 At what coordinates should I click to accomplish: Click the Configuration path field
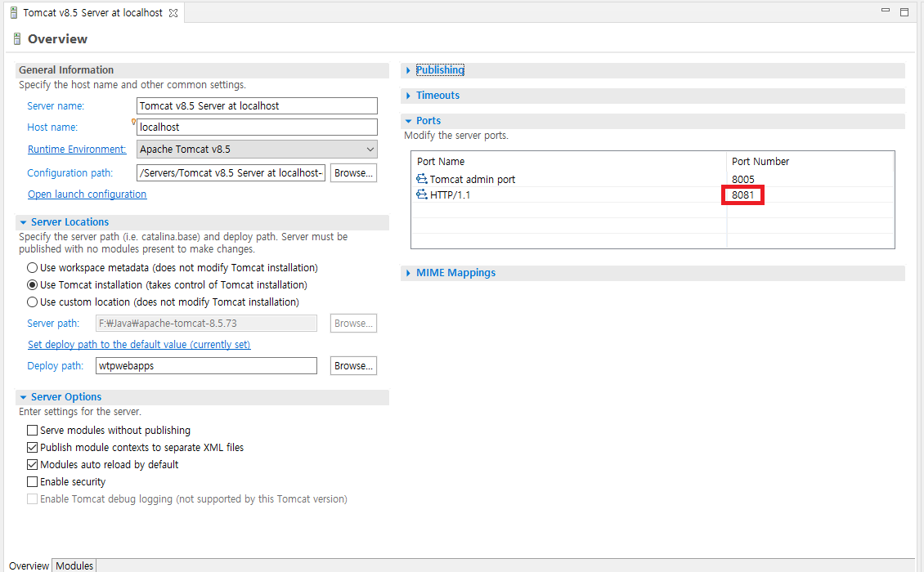(x=231, y=172)
